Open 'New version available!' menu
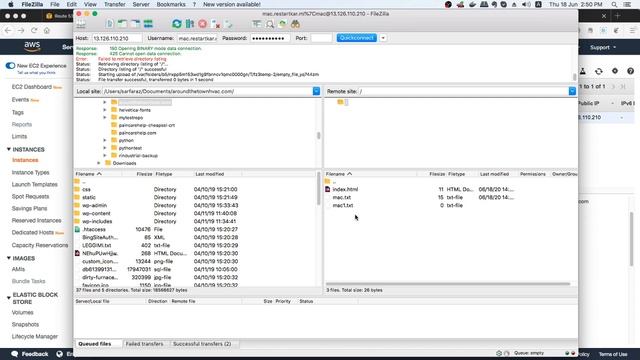The image size is (640, 360). [x=232, y=4]
